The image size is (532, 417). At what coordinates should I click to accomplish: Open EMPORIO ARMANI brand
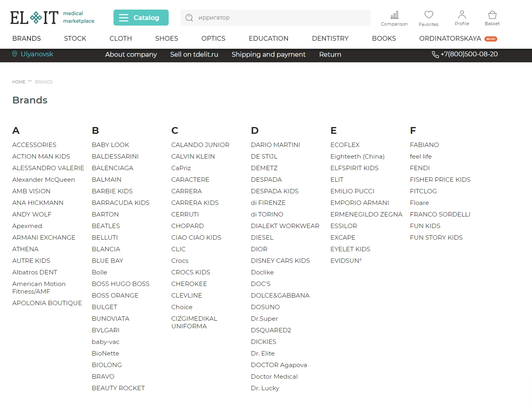click(x=360, y=203)
